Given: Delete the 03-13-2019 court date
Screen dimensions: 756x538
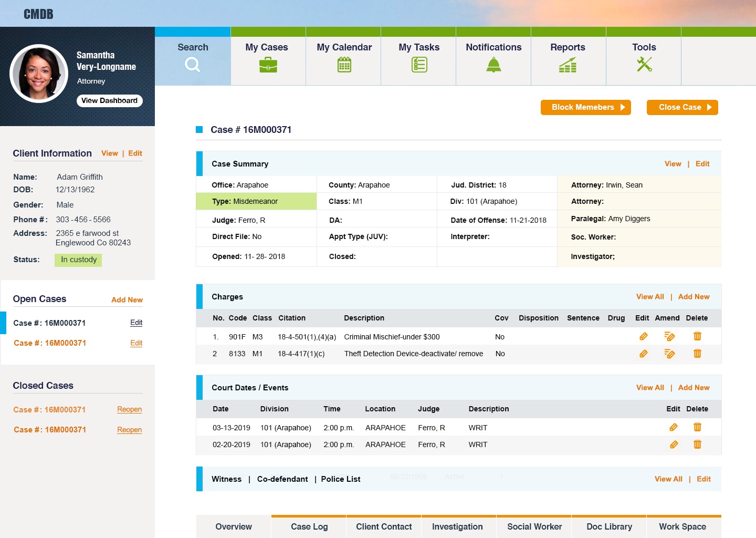Looking at the screenshot, I should click(x=697, y=427).
